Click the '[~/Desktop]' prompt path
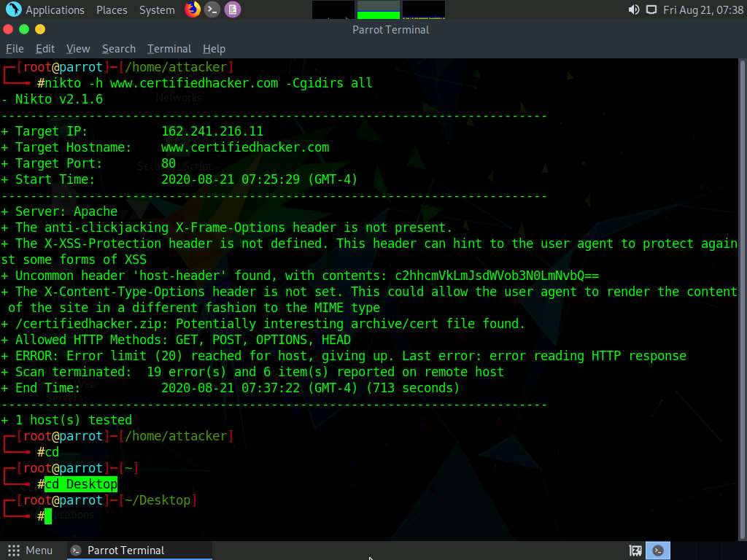747x560 pixels. tap(158, 500)
